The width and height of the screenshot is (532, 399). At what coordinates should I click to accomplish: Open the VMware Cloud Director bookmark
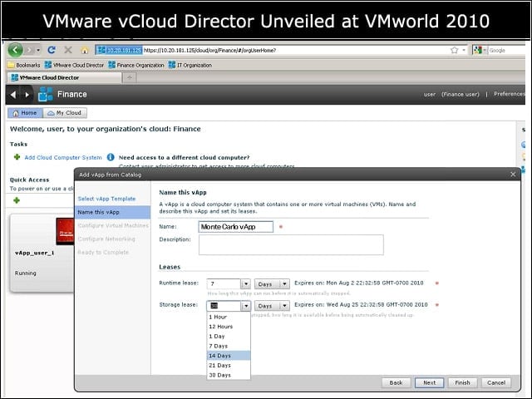point(74,65)
